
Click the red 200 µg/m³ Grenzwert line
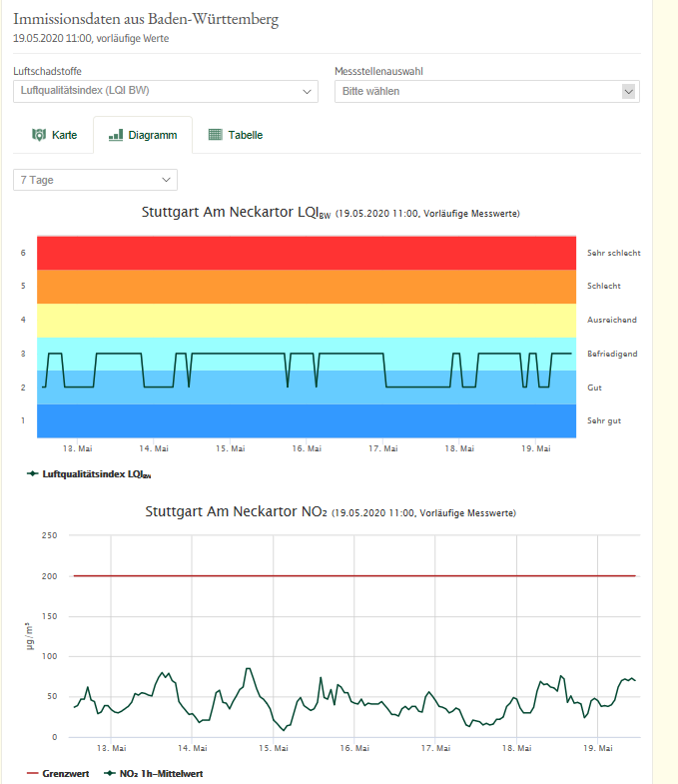coord(354,576)
